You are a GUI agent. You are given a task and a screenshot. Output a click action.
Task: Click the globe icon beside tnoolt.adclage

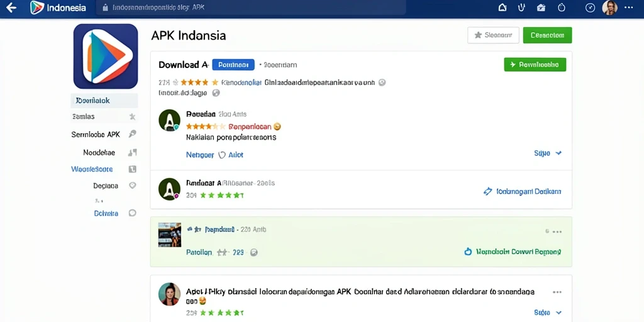[216, 93]
